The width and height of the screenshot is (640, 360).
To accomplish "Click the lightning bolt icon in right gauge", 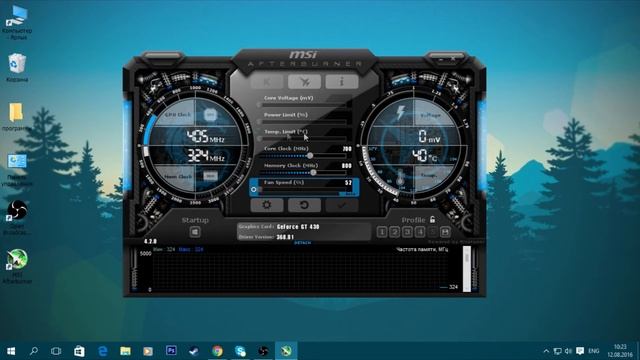I will [401, 112].
